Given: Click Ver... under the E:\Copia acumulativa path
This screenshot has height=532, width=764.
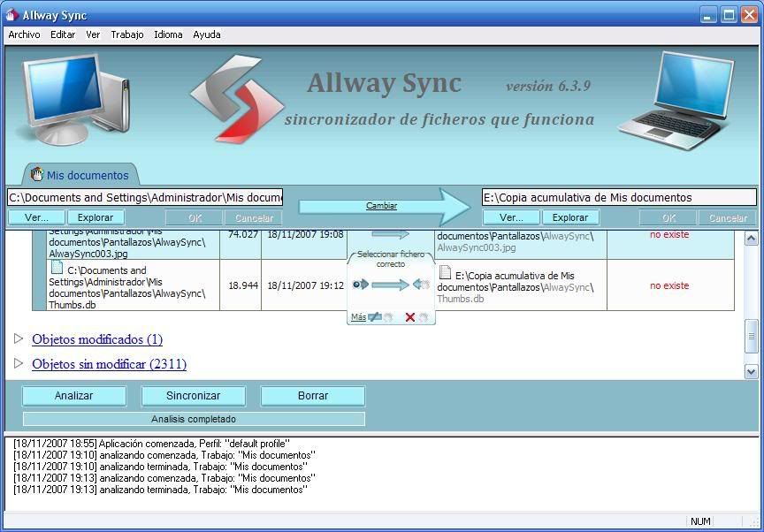Looking at the screenshot, I should pyautogui.click(x=512, y=217).
